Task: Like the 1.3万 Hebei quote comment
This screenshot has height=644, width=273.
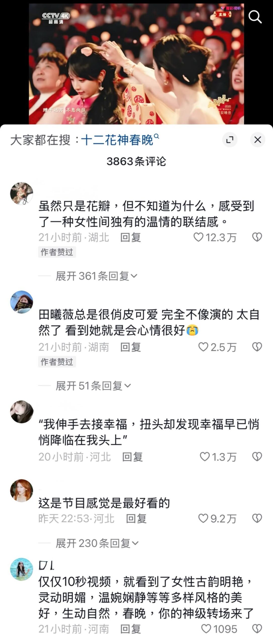Action: point(204,457)
